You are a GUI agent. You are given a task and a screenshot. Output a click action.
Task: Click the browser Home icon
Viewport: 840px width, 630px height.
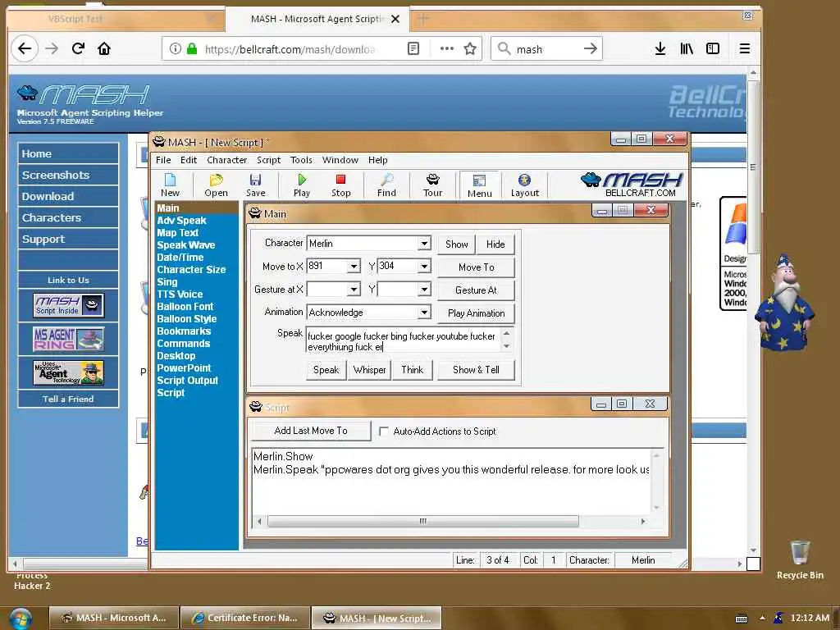[x=104, y=48]
